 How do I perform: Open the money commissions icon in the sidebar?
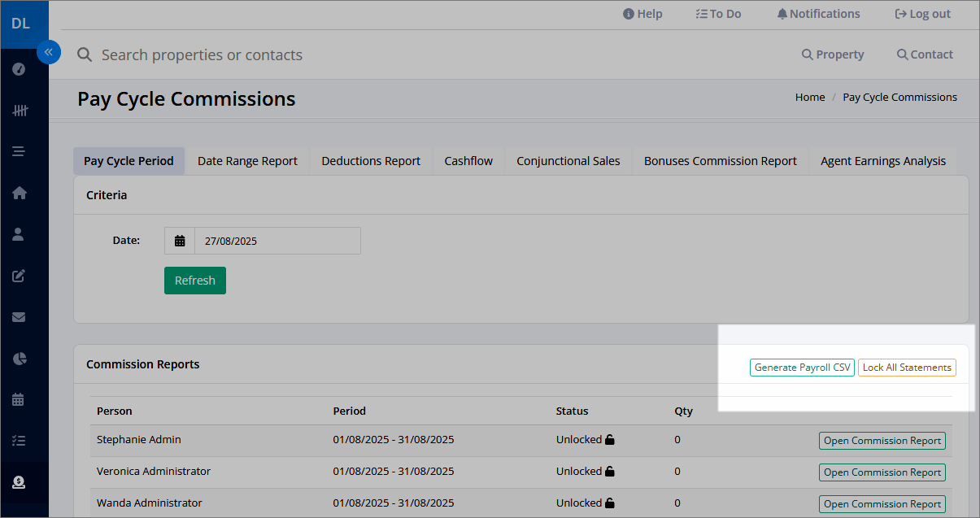pyautogui.click(x=20, y=482)
